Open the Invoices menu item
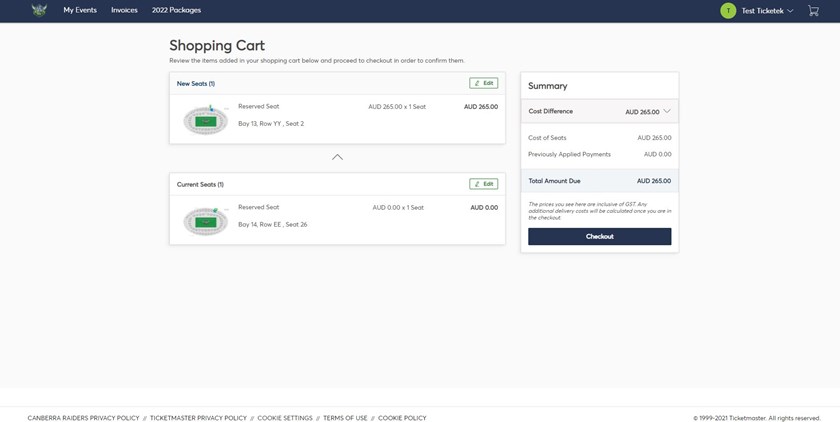 124,10
